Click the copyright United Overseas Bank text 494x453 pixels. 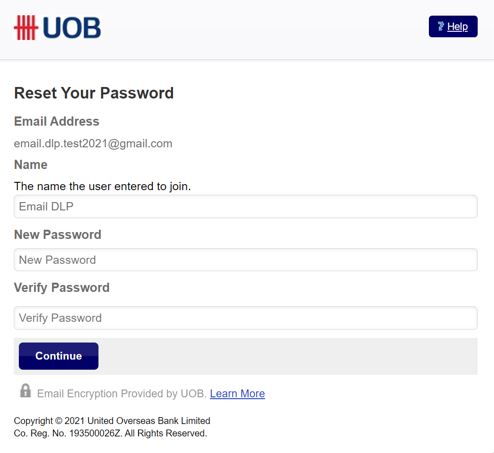[112, 421]
